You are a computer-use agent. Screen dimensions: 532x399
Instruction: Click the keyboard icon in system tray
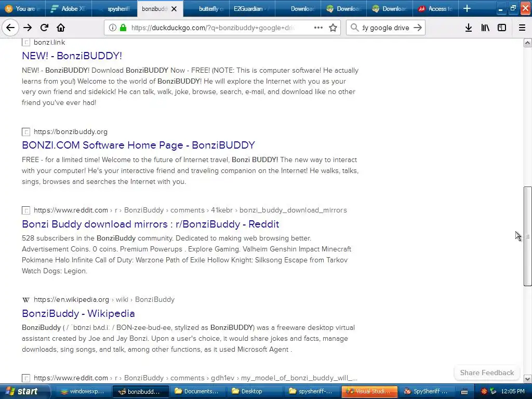click(x=464, y=392)
